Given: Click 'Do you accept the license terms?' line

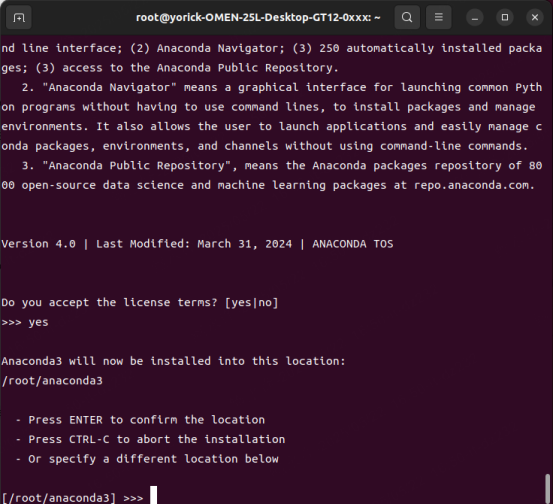Looking at the screenshot, I should [x=140, y=303].
